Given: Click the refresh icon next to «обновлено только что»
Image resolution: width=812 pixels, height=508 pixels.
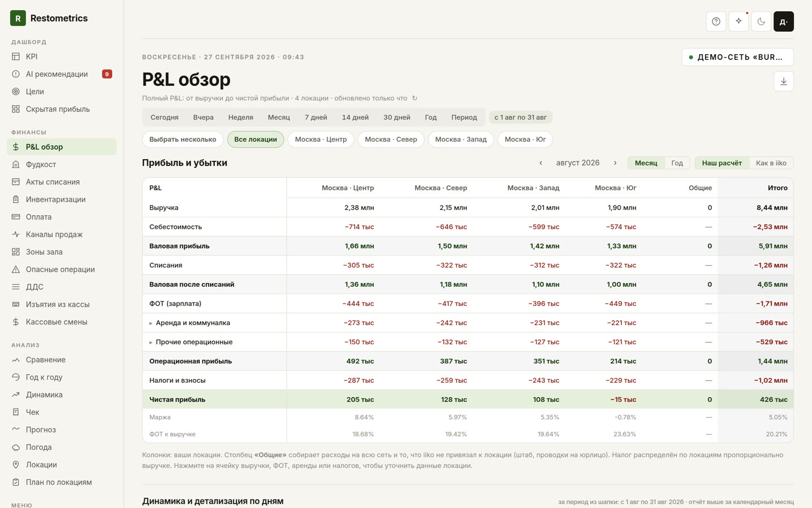Looking at the screenshot, I should tap(414, 98).
